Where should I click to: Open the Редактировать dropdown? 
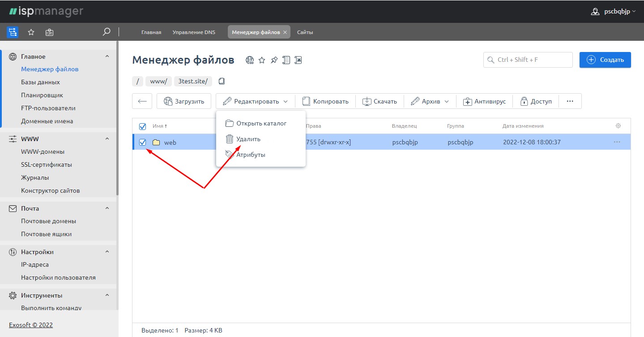coord(256,101)
